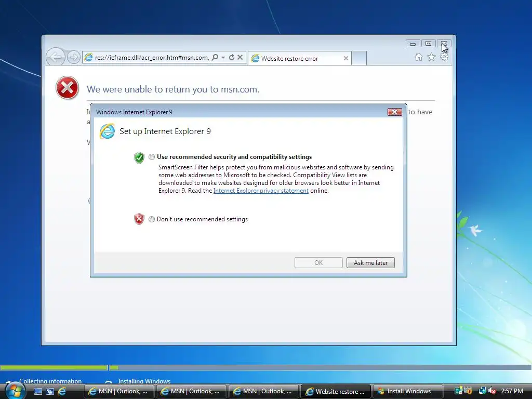Click the taskbar clock showing 2:57 PM
Image resolution: width=532 pixels, height=399 pixels.
512,391
